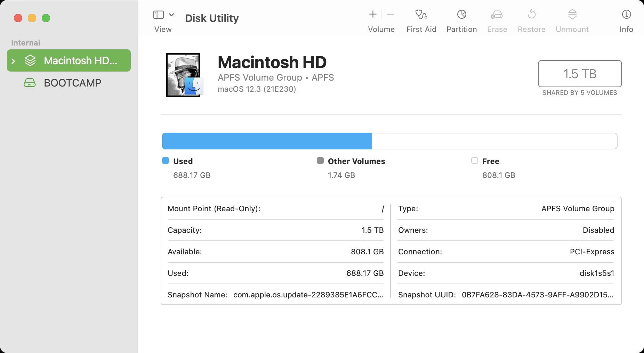Click the Snapshot Name 'com.apple.os.update' value
The width and height of the screenshot is (644, 353).
pyautogui.click(x=308, y=295)
